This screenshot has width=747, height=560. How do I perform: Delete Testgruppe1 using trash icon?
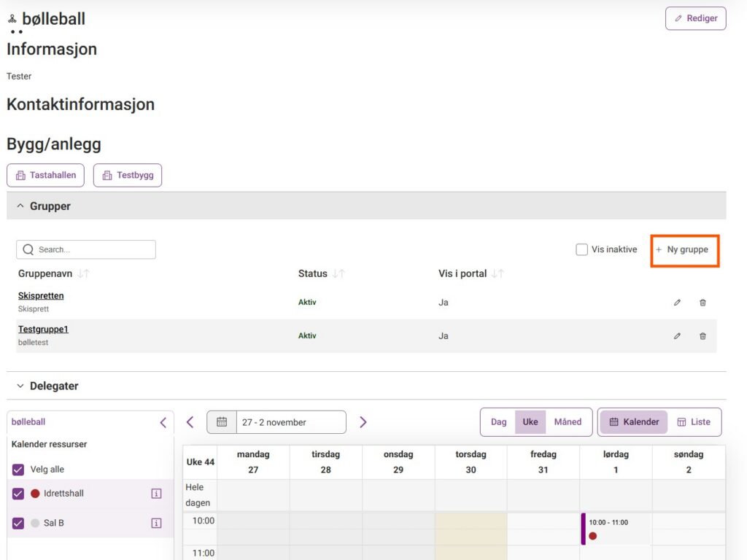click(703, 336)
